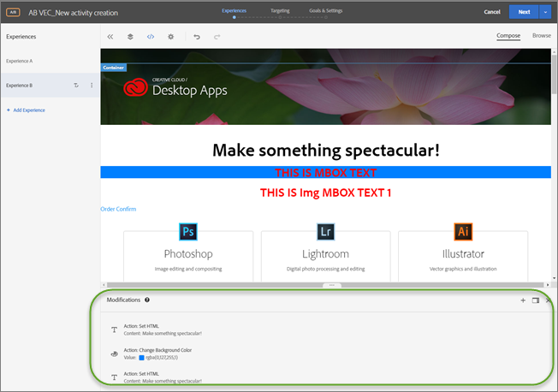Screen dimensions: 558x392
Task: Click the horizontal scrollbar of the page
Action: (x=325, y=285)
